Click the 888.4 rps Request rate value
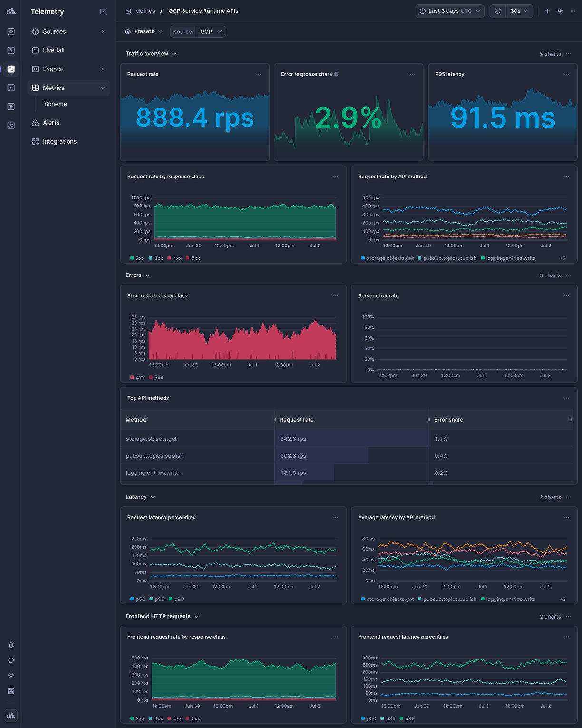Viewport: 582px width, 728px height. (195, 118)
